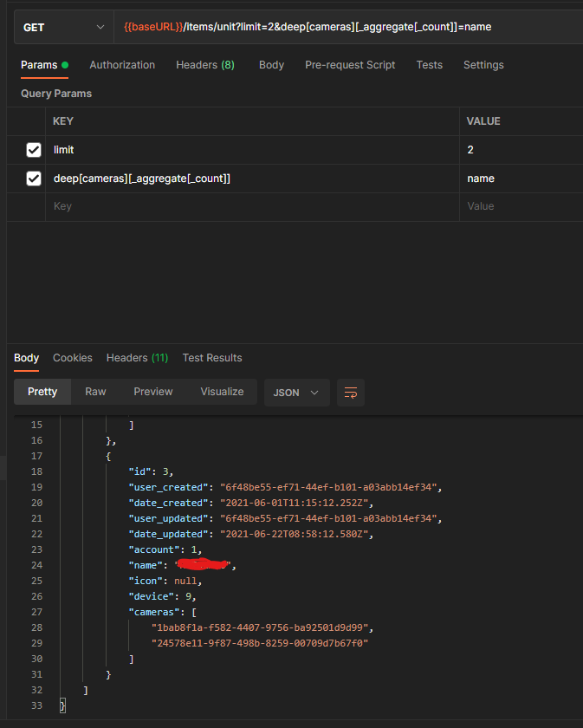Open the Headers (8) request tab
The width and height of the screenshot is (583, 728).
[205, 65]
